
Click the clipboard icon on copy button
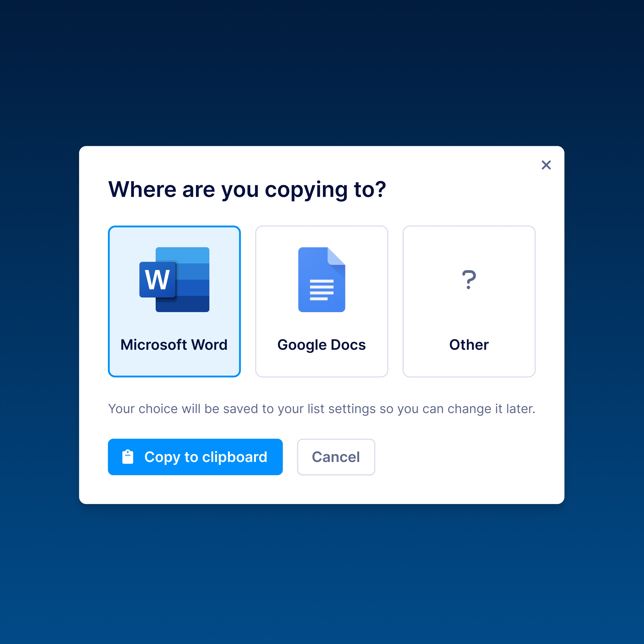pos(128,457)
